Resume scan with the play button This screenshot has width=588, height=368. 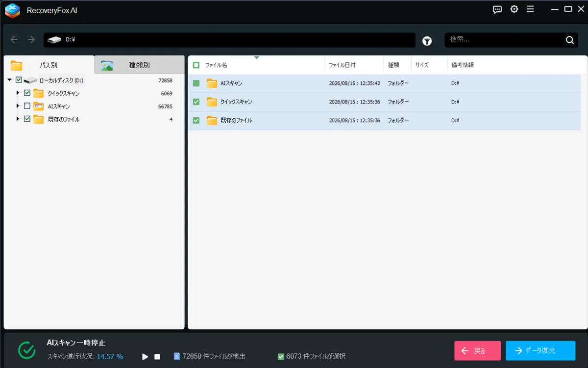pyautogui.click(x=145, y=357)
